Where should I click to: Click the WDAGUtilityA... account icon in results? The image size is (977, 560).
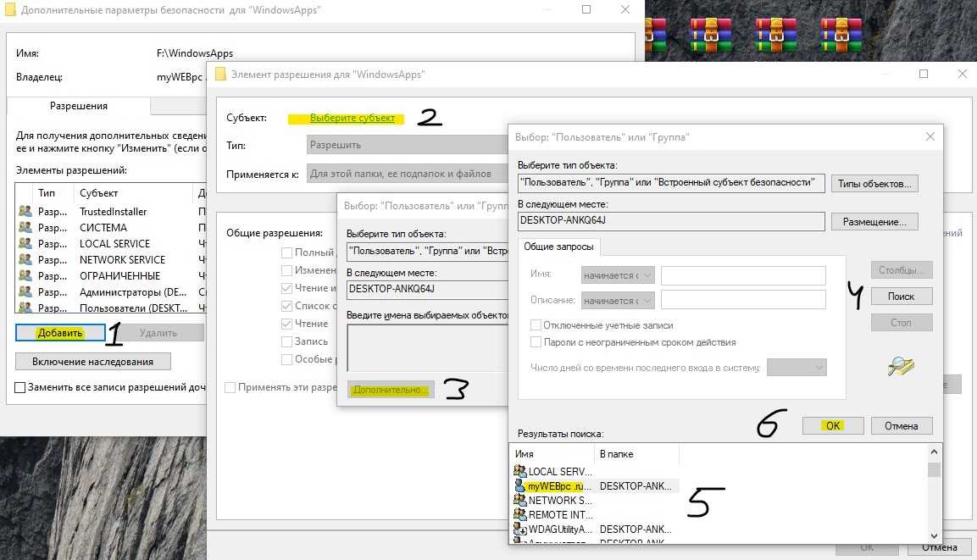click(520, 529)
